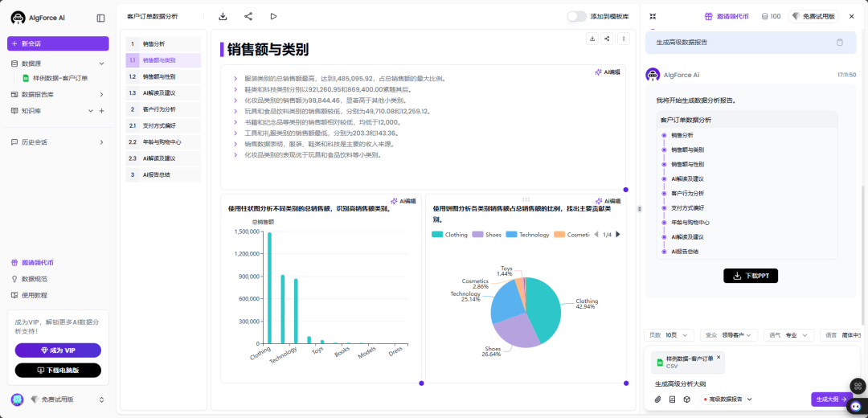Click the collapse-panel arrows icon in chat header

[x=653, y=17]
